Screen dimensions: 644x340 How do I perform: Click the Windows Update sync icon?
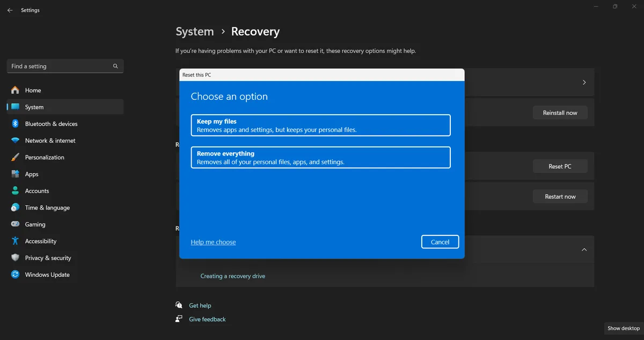tap(15, 275)
